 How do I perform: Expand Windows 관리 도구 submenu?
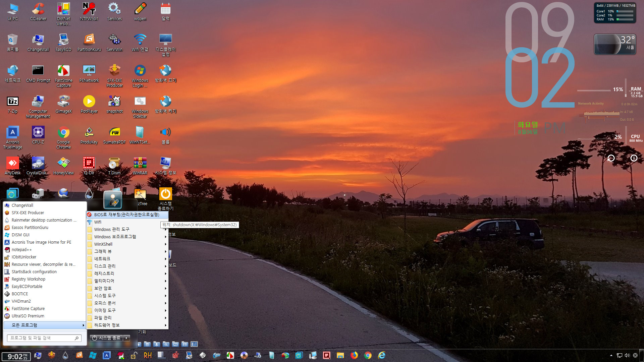(127, 229)
